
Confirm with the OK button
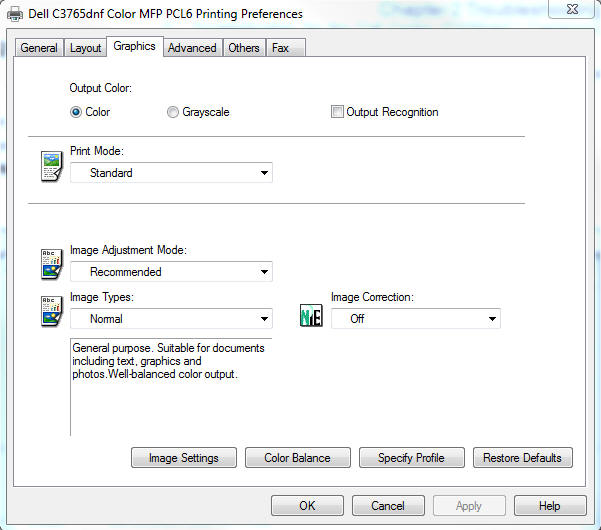(307, 505)
